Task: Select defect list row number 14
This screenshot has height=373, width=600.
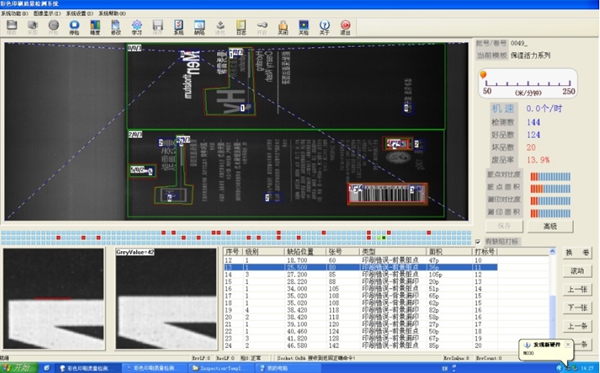Action: click(x=360, y=274)
